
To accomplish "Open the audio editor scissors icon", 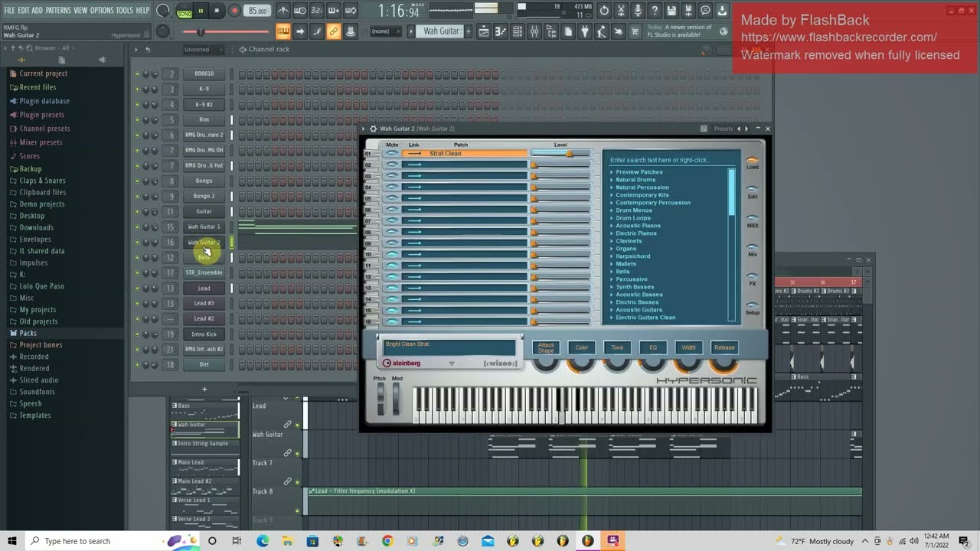I will 621,11.
